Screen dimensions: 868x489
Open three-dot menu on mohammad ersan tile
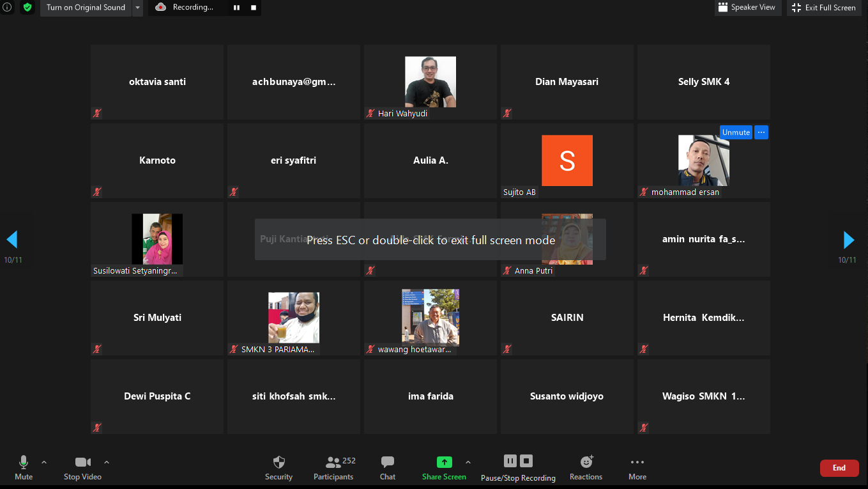[761, 132]
